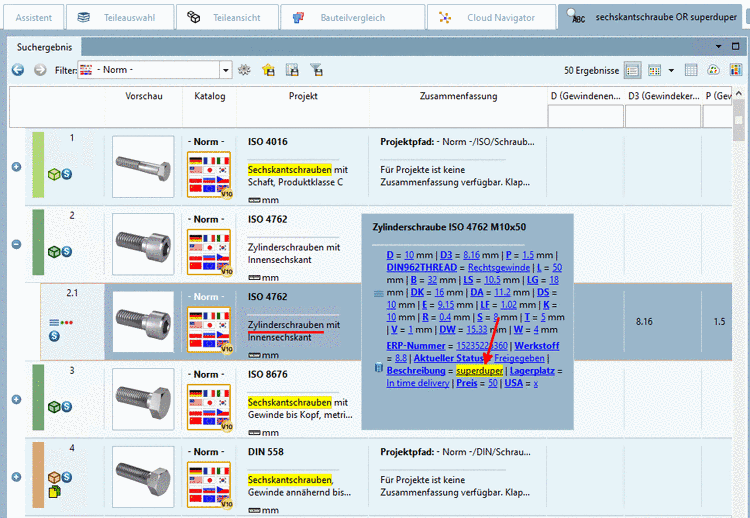The height and width of the screenshot is (518, 750).
Task: Click the DIN962THREAD link in tooltip
Action: (422, 268)
